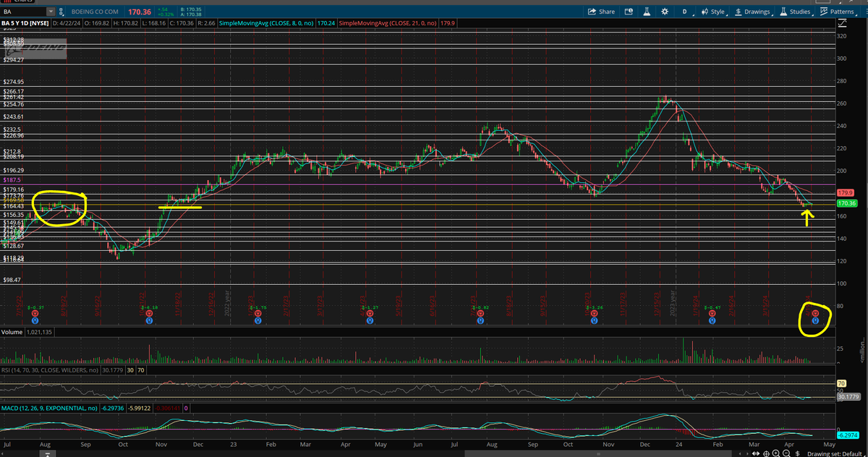Click the purple $187.5 price level label
The height and width of the screenshot is (457, 868).
[12, 179]
